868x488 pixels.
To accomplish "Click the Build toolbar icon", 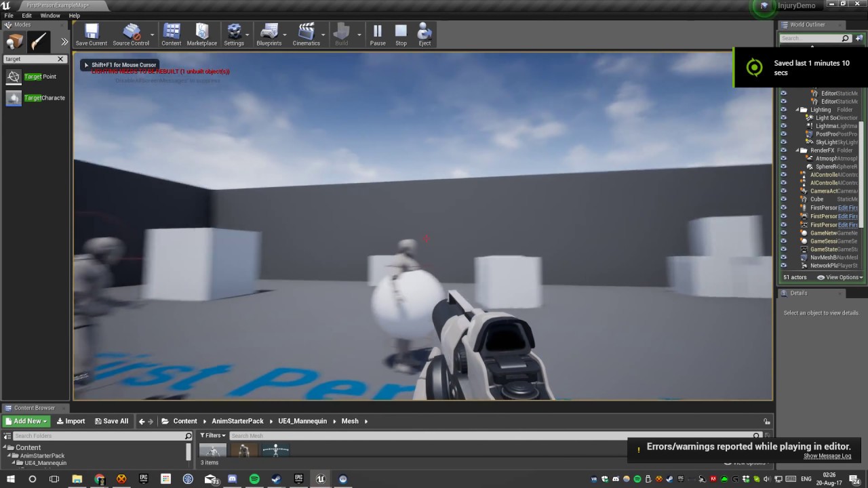I will (342, 35).
